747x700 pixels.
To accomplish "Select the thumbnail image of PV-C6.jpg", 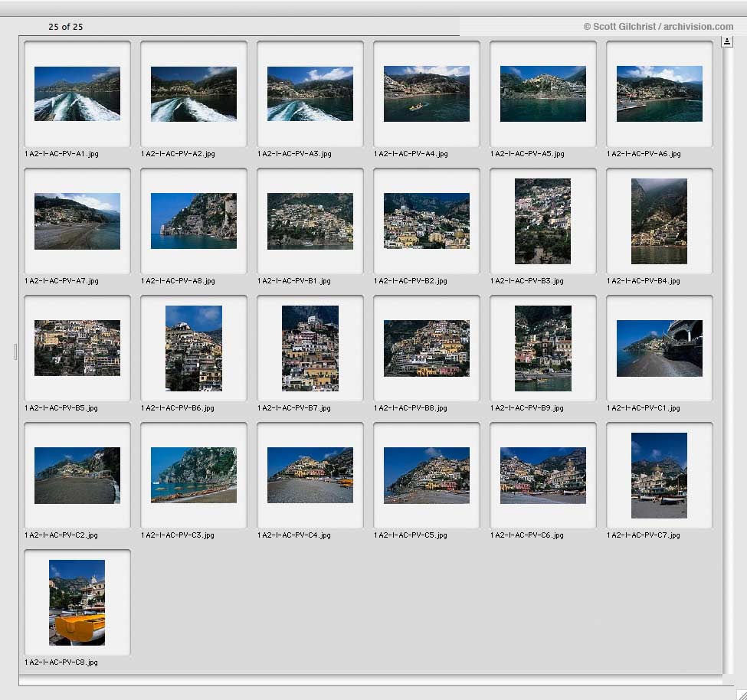I will (543, 476).
